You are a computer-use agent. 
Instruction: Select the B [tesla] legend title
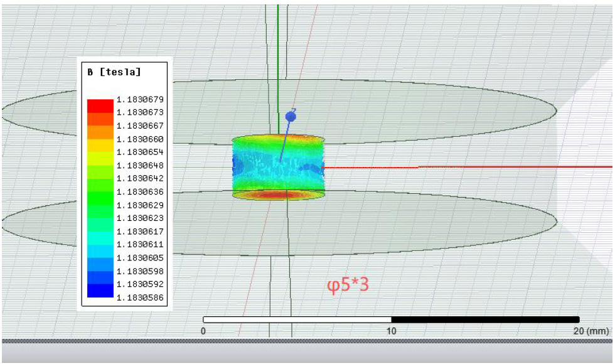[114, 72]
